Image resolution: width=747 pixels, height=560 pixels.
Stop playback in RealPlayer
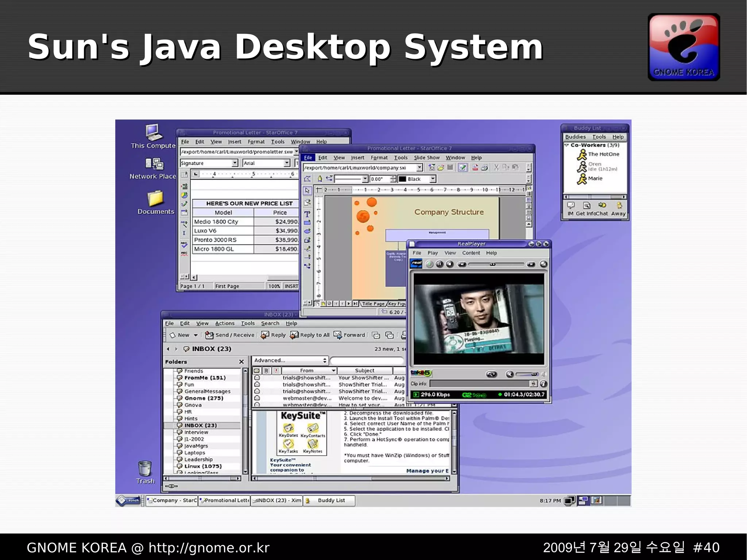coord(450,264)
